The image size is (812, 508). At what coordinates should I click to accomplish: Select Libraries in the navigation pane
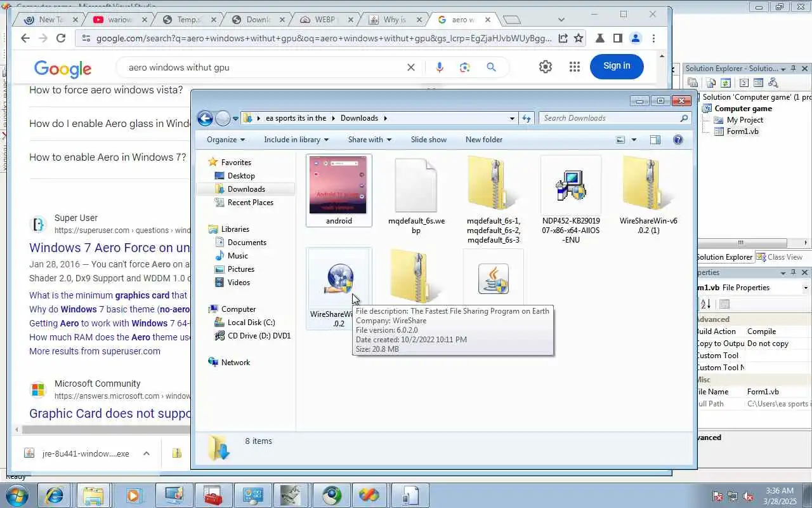tap(235, 229)
